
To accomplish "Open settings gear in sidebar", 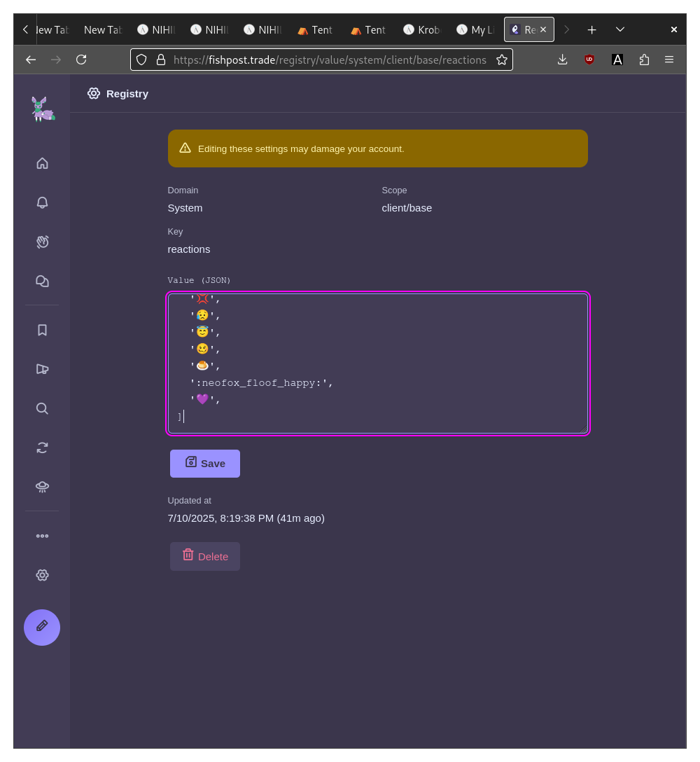I will (x=42, y=576).
